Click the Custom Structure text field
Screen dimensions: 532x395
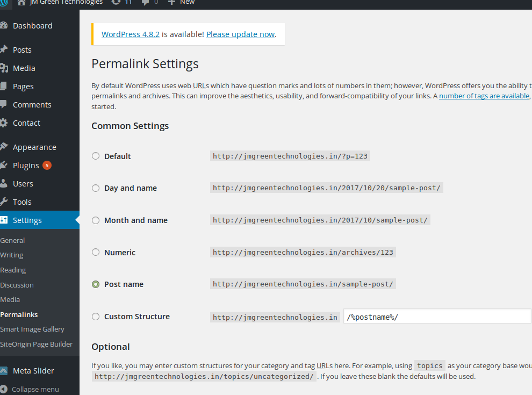437,317
